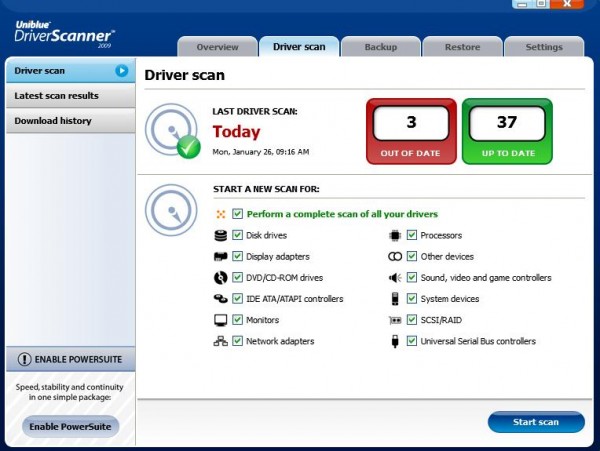Click the arrow next to Driver scan in sidebar
Viewport: 600px width, 451px height.
(x=121, y=71)
